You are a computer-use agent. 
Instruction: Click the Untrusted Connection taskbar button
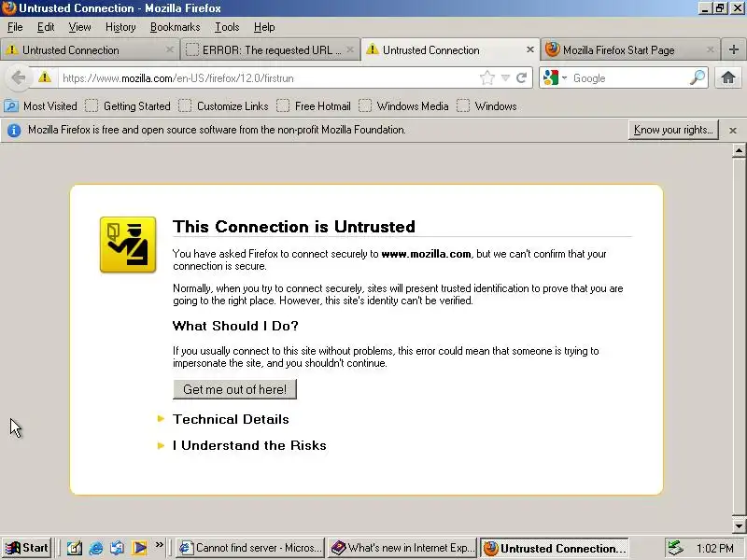(554, 548)
